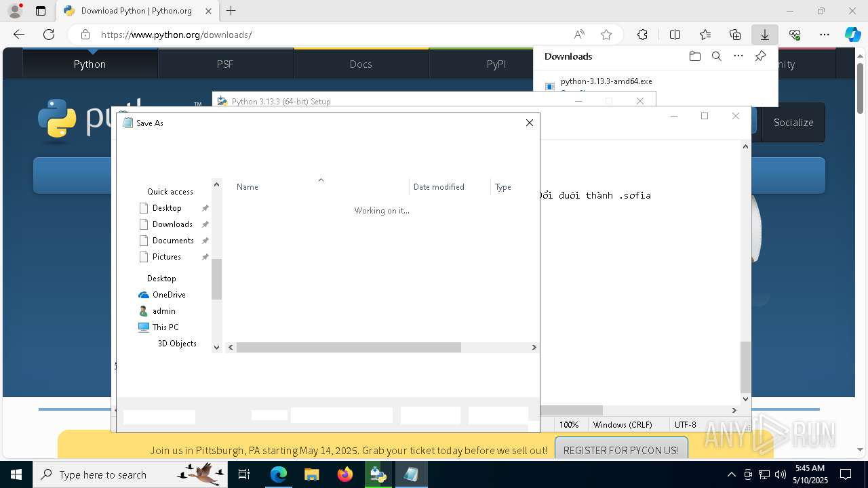Open Edge Settings and more menu
This screenshot has height=488, width=868.
point(825,35)
